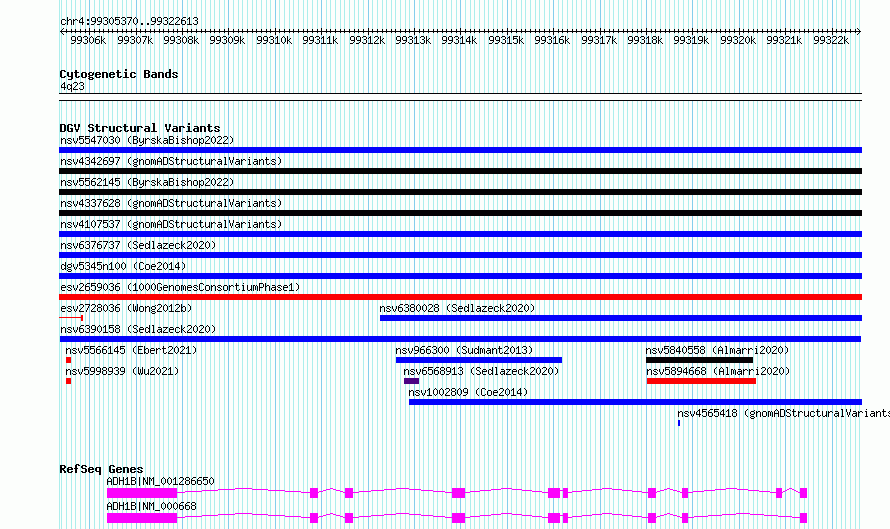
Task: Click the tiny blue mark under nsv4565418
Action: (x=679, y=423)
